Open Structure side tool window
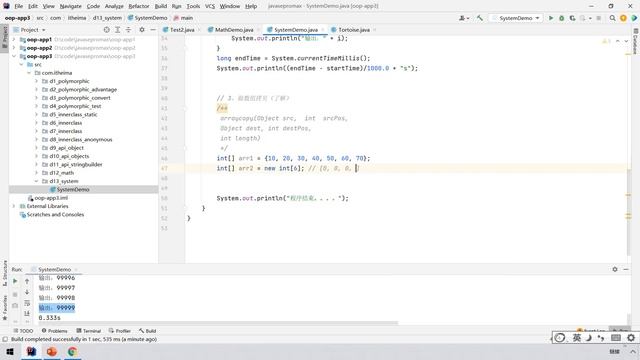Screen dimensions: 640x360 (4, 273)
